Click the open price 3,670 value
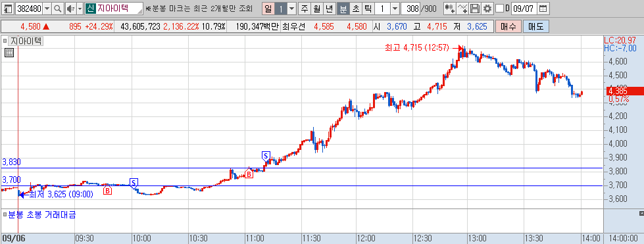This screenshot has width=644, height=244. pyautogui.click(x=397, y=27)
